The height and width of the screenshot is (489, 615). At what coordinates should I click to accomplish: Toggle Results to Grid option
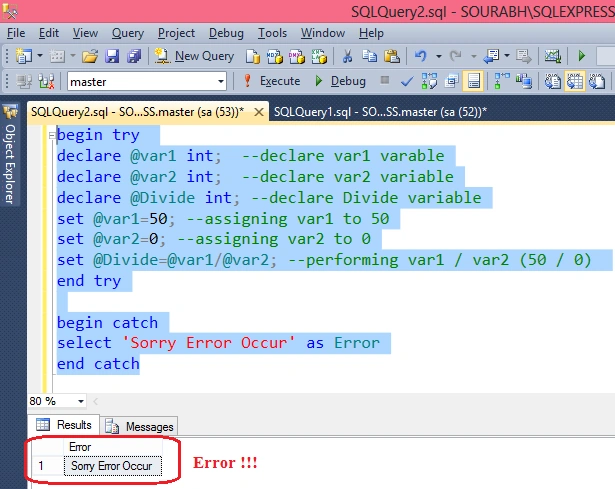coord(575,81)
